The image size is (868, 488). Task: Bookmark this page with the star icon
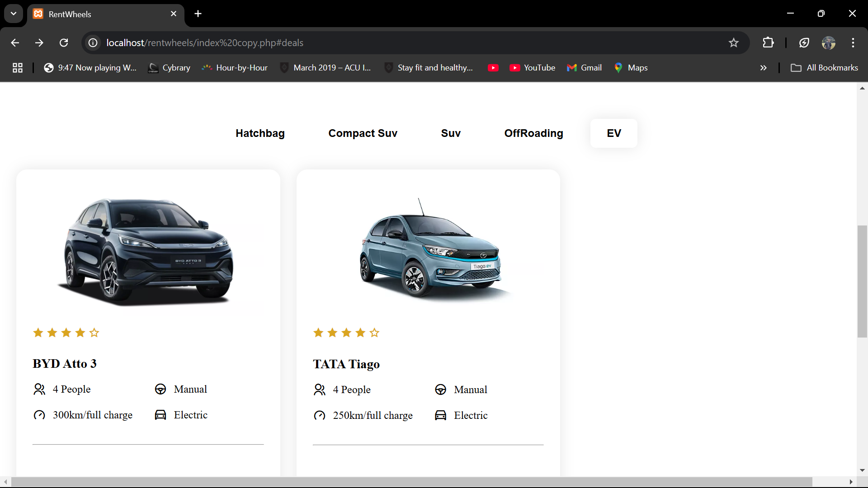[x=733, y=43]
